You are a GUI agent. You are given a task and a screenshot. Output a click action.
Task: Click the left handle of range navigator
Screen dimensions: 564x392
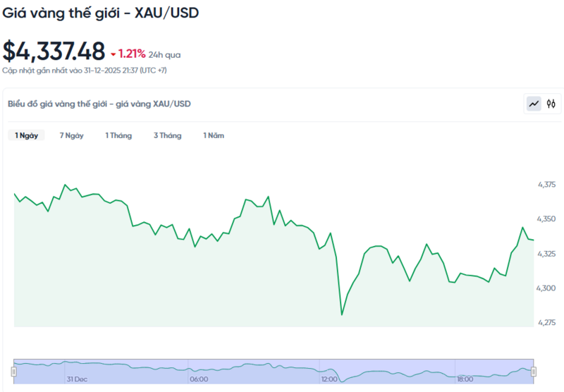tap(13, 371)
